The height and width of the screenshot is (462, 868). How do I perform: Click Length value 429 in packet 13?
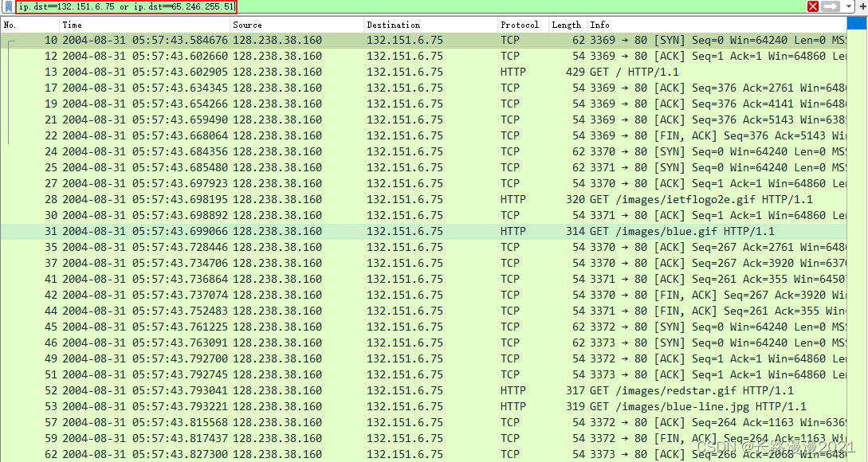coord(575,72)
